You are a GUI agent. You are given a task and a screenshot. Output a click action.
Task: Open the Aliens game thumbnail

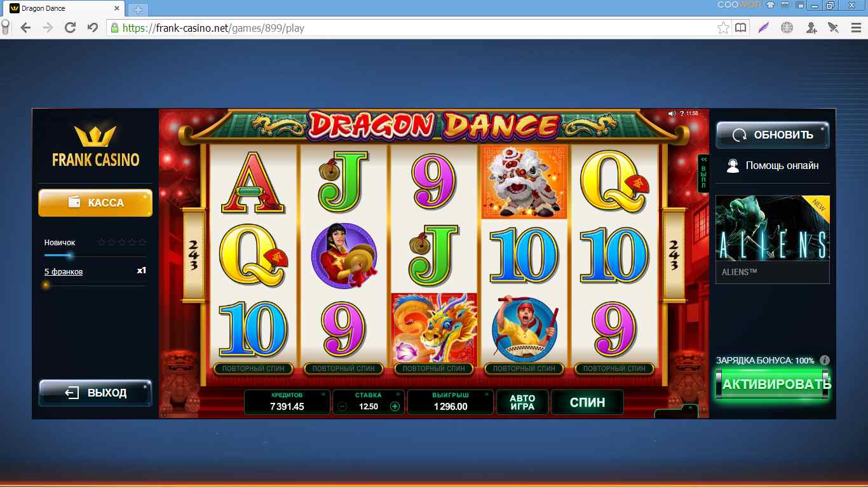click(x=773, y=238)
